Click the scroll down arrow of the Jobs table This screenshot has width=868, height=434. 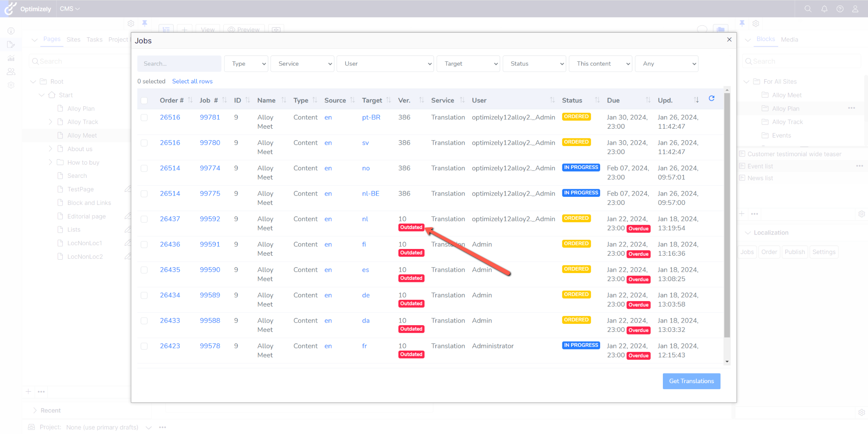pos(727,362)
